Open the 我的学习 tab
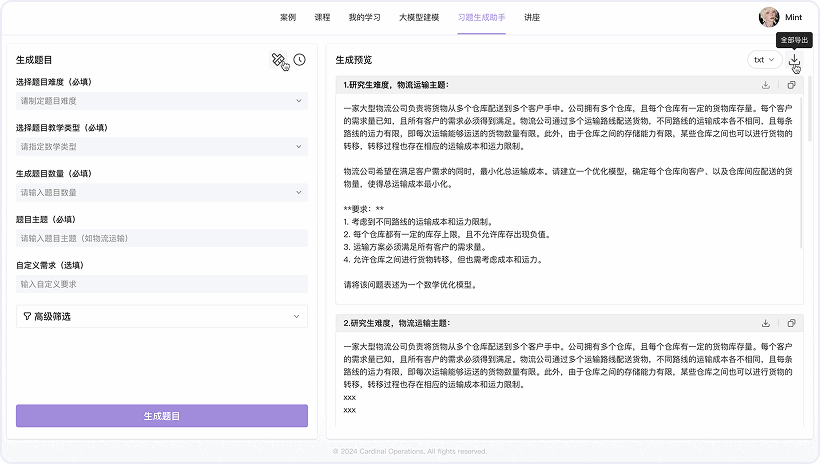The width and height of the screenshot is (820, 464). coord(365,17)
